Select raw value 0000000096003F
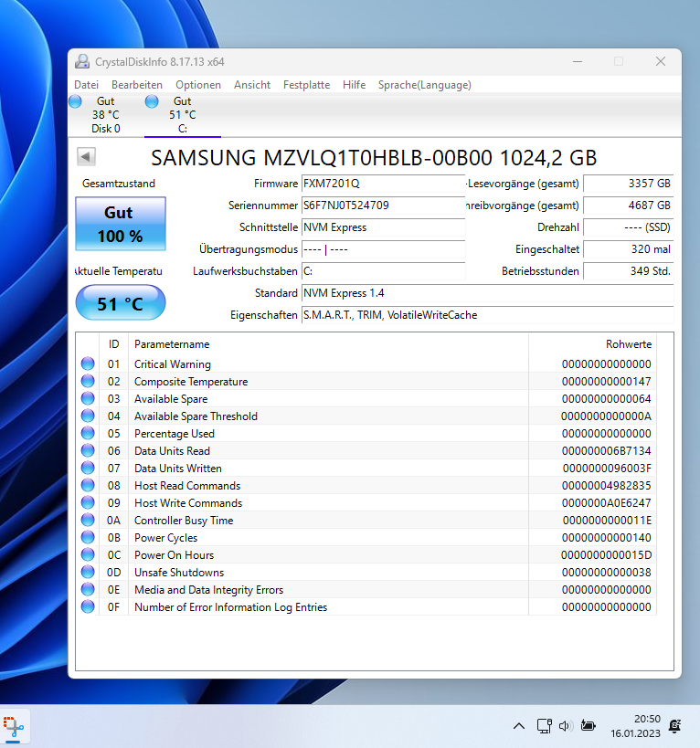700x748 pixels. [607, 468]
